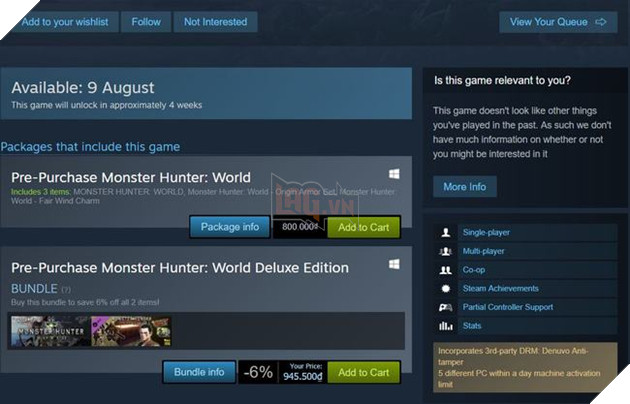Add the game to your wishlist
The width and height of the screenshot is (630, 404).
click(65, 22)
